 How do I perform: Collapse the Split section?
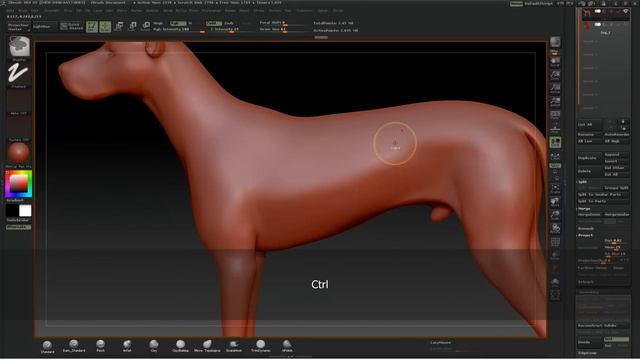[582, 182]
